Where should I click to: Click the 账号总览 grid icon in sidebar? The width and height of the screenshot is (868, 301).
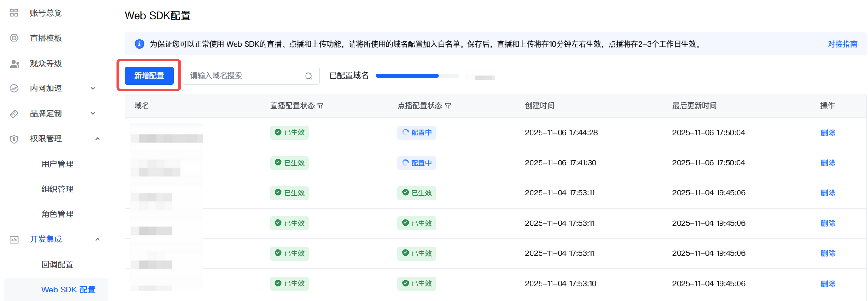point(14,13)
